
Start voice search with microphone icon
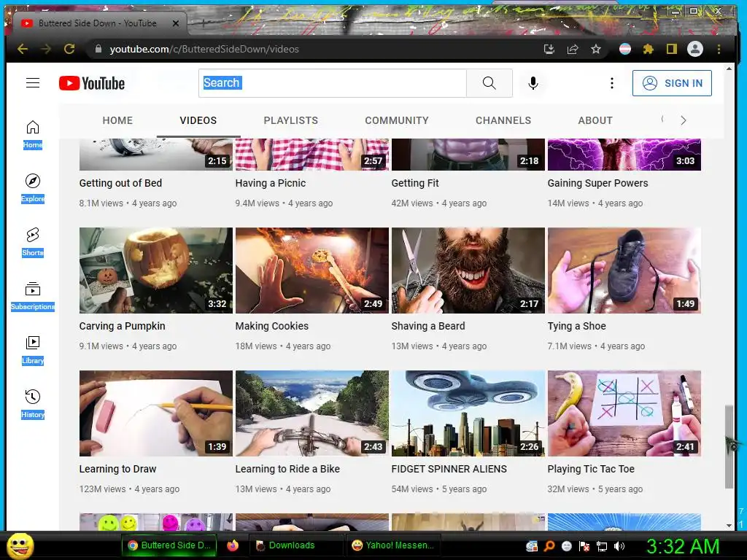[x=533, y=83]
